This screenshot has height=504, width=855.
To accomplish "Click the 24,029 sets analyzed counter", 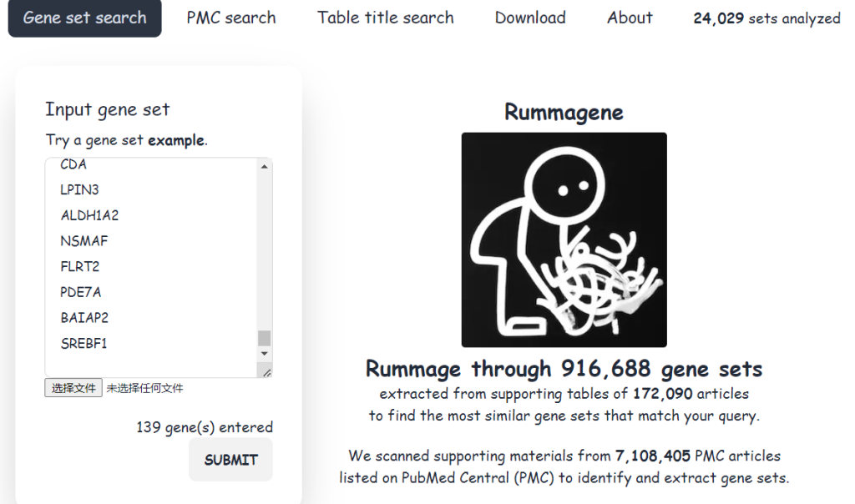I will 766,18.
